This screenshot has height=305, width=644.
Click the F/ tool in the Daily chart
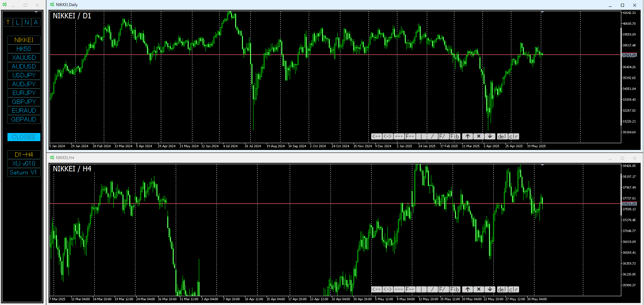444,136
